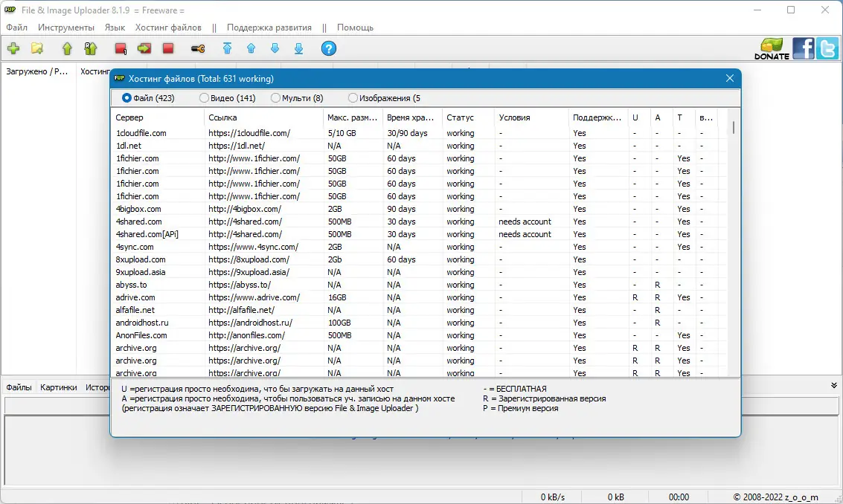Viewport: 843px width, 504px height.
Task: Expand bottom panel with double chevron
Action: coord(834,385)
